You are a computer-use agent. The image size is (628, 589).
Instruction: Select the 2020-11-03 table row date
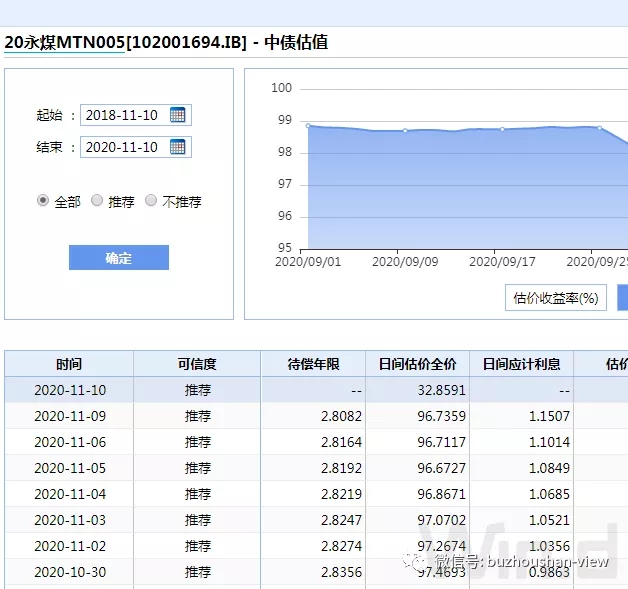(x=70, y=520)
